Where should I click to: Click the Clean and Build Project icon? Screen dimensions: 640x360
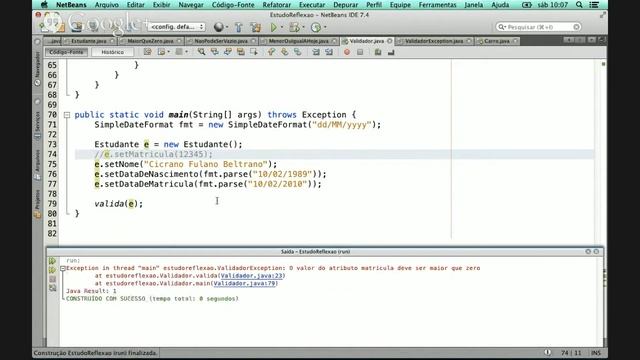256,27
